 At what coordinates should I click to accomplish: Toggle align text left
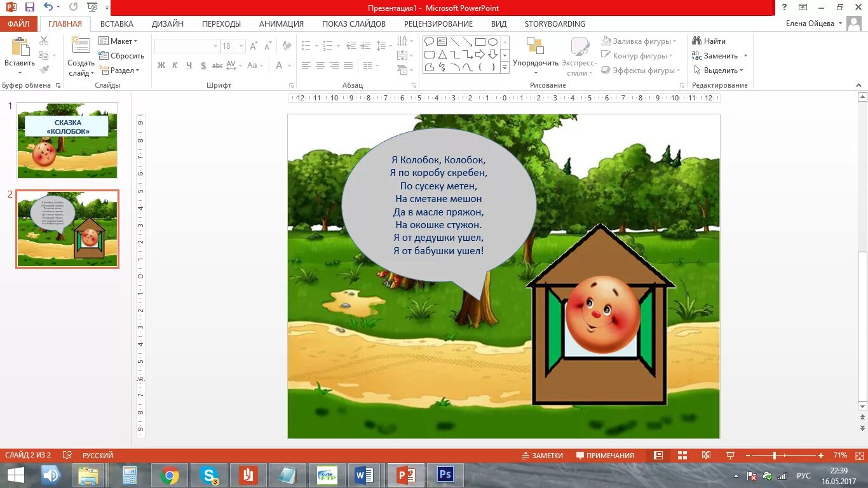[x=306, y=65]
